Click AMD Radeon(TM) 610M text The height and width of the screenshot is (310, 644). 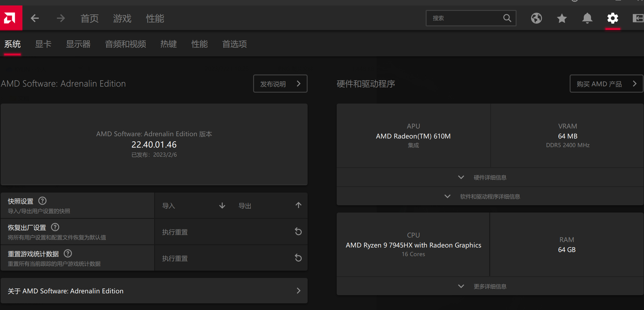pos(413,136)
